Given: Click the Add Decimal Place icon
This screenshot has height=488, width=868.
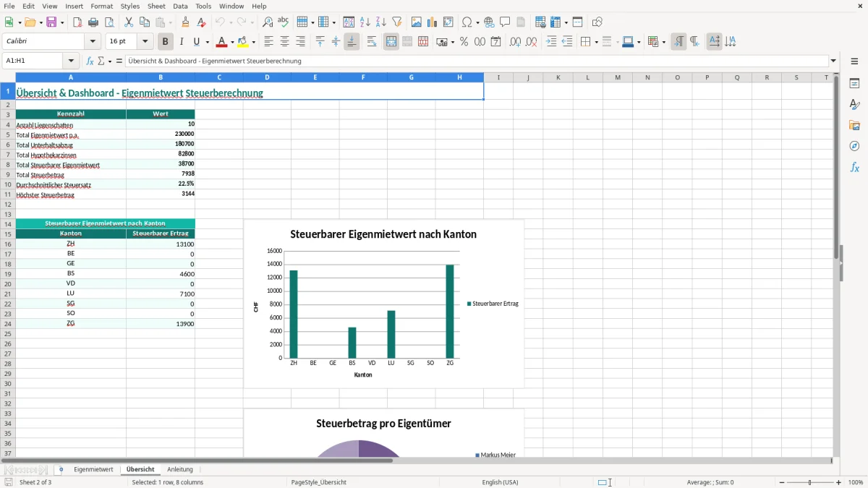Looking at the screenshot, I should [x=516, y=42].
